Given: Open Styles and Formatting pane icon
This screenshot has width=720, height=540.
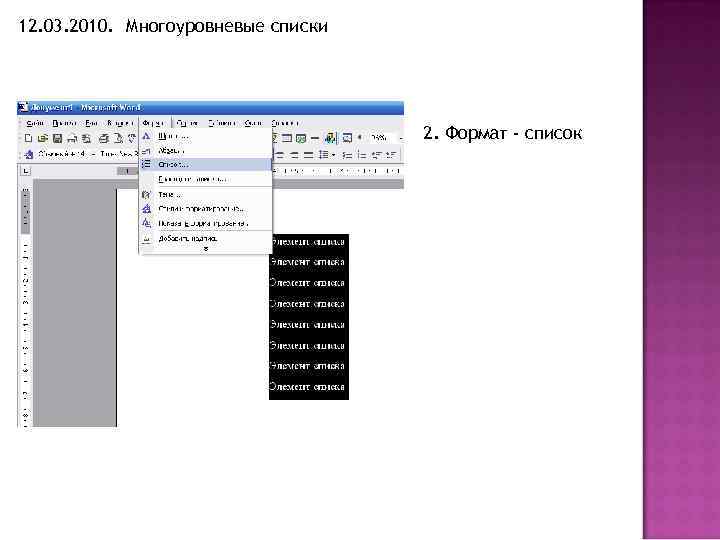Looking at the screenshot, I should click(29, 154).
